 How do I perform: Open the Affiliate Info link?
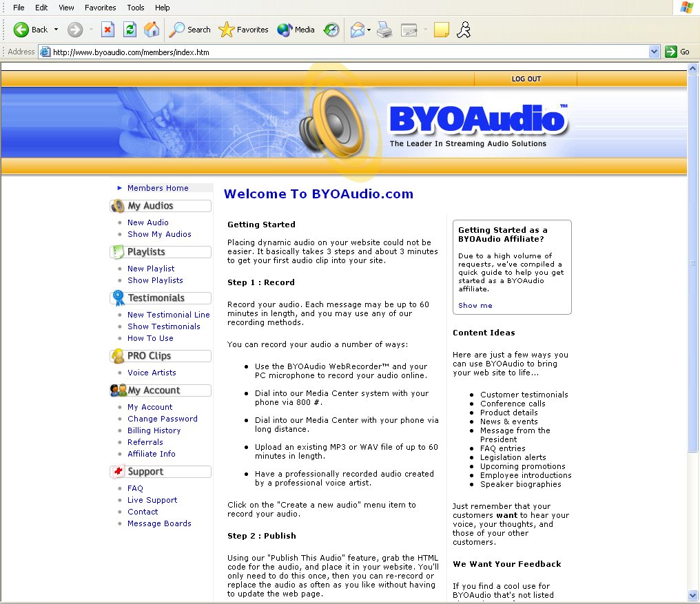pyautogui.click(x=152, y=454)
